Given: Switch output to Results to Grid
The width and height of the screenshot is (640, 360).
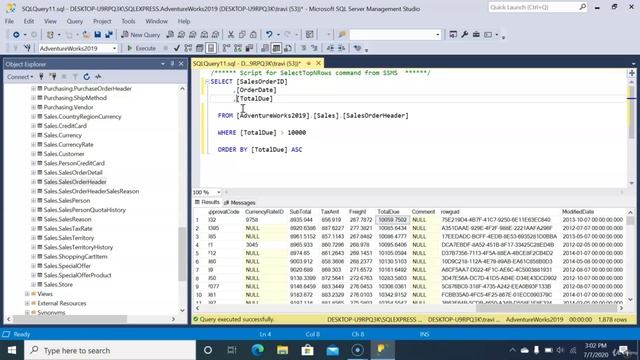Looking at the screenshot, I should point(276,48).
